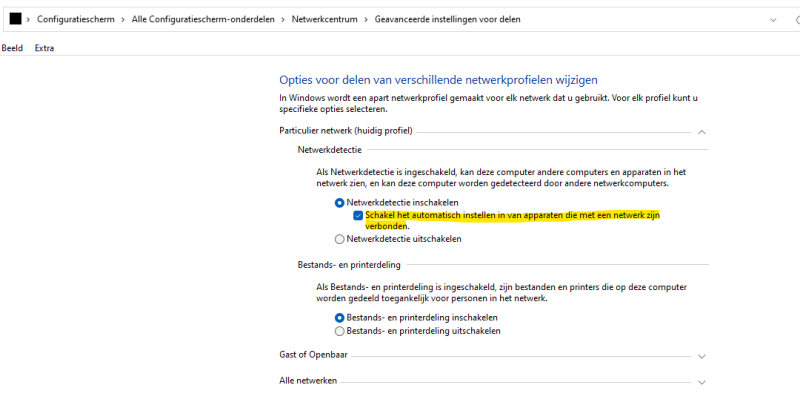Screen dimensions: 800x408
Task: Click the black icon in the address bar
Action: click(x=14, y=20)
